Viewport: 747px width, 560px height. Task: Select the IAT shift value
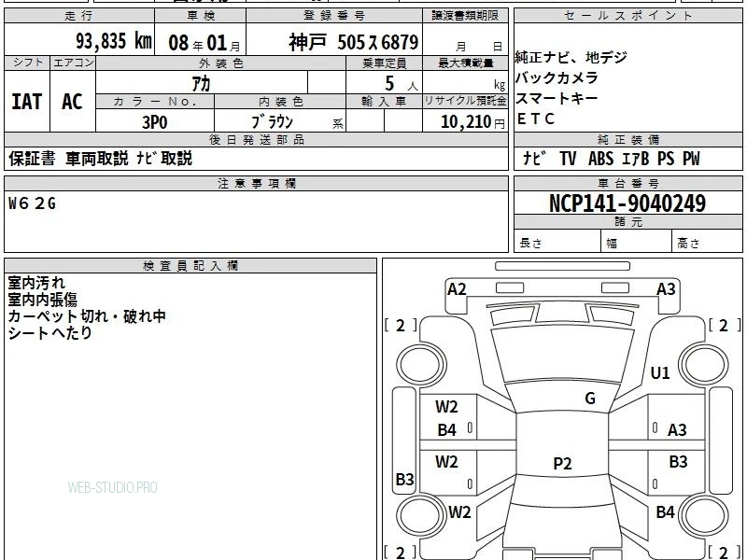[27, 102]
